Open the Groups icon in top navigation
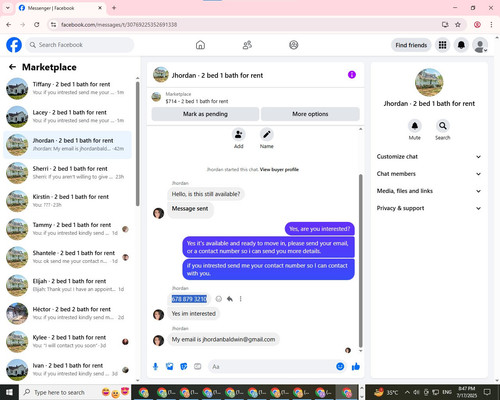The image size is (500, 400). (294, 45)
